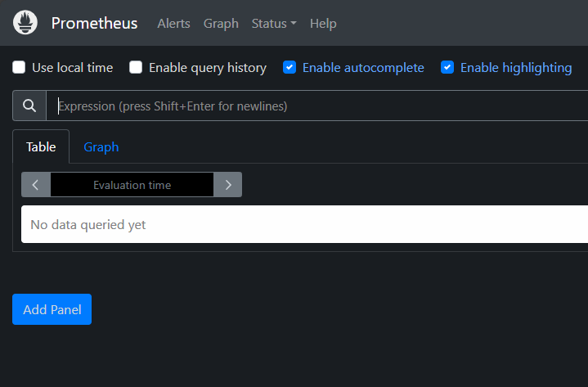The width and height of the screenshot is (588, 387).
Task: Step evaluation time backward with left chevron
Action: tap(36, 185)
